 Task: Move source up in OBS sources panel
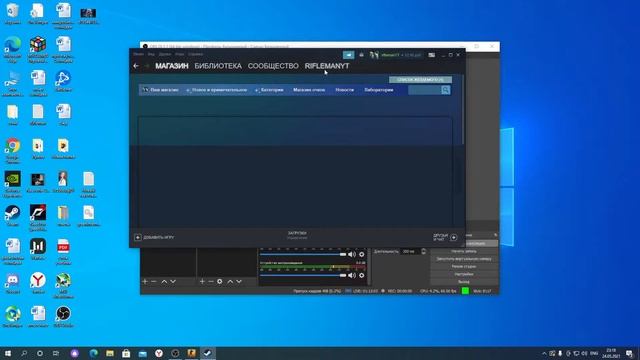(230, 282)
